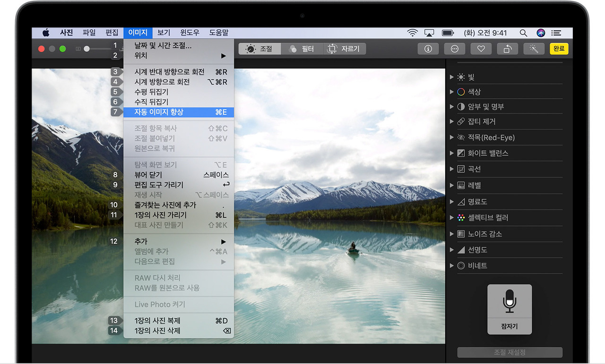This screenshot has height=364, width=605.
Task: Click the sun icon next to 빛
Action: [461, 77]
